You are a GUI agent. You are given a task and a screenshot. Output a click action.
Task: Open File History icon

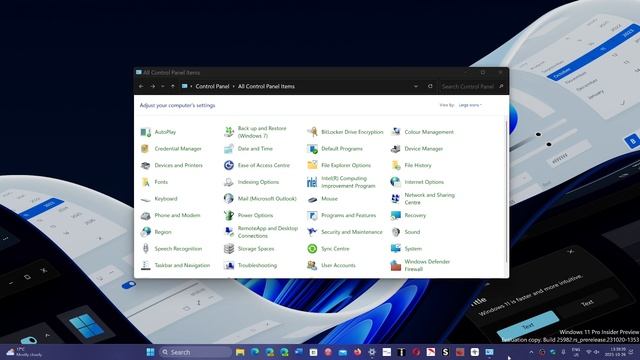[396, 165]
